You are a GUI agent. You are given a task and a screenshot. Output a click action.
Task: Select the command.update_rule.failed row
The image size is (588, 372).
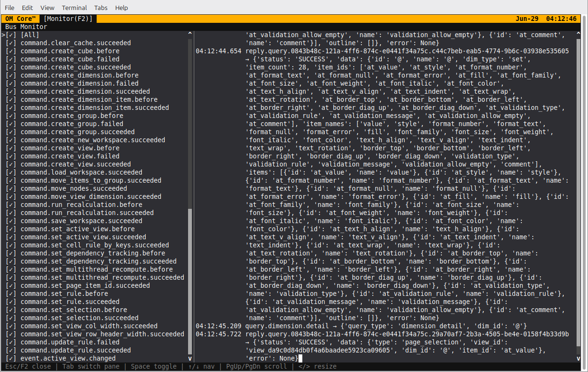pyautogui.click(x=95, y=342)
